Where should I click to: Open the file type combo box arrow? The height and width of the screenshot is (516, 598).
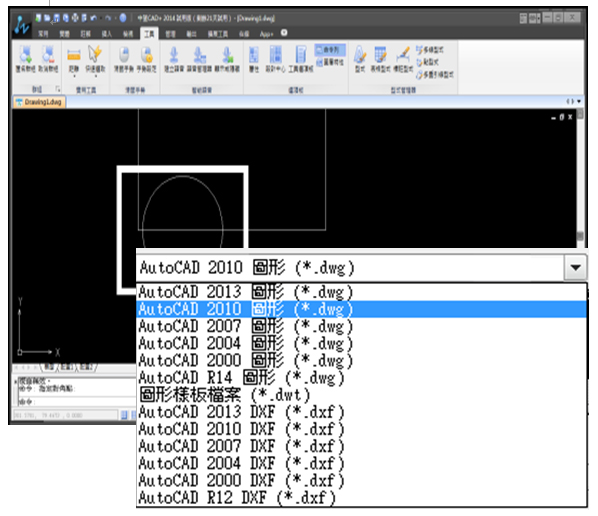(575, 267)
